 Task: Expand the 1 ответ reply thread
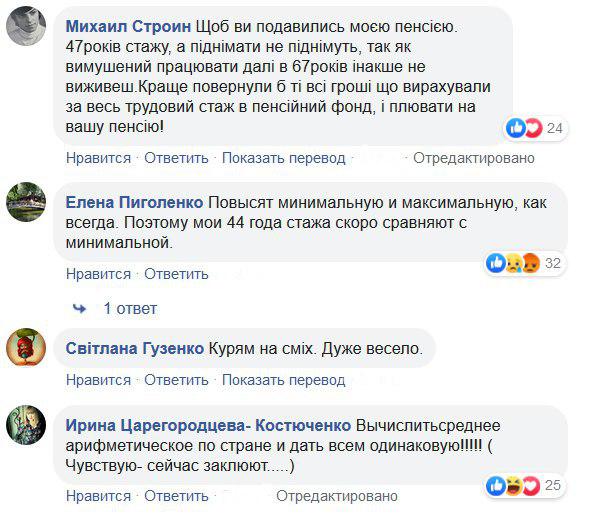point(130,308)
